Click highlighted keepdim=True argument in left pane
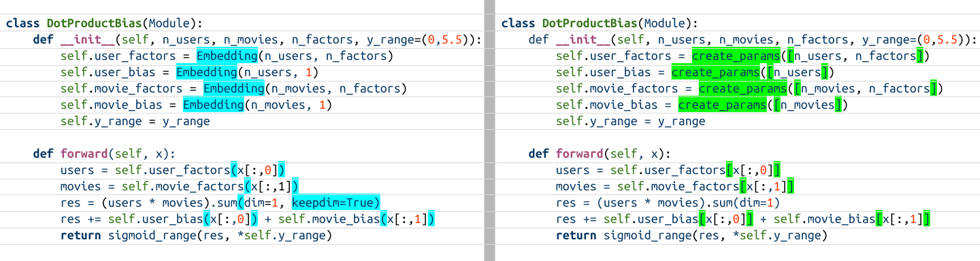The width and height of the screenshot is (980, 261). coord(336,203)
